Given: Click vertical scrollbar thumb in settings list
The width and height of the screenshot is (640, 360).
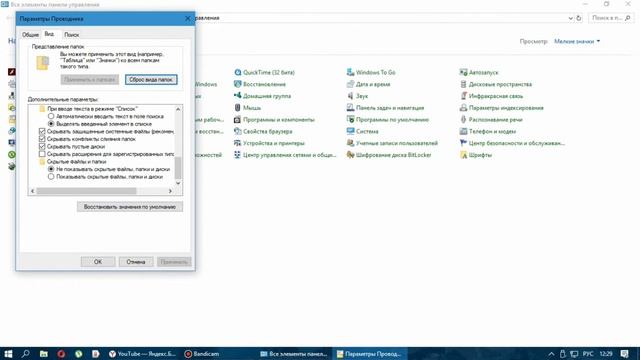Looking at the screenshot, I should (178, 168).
